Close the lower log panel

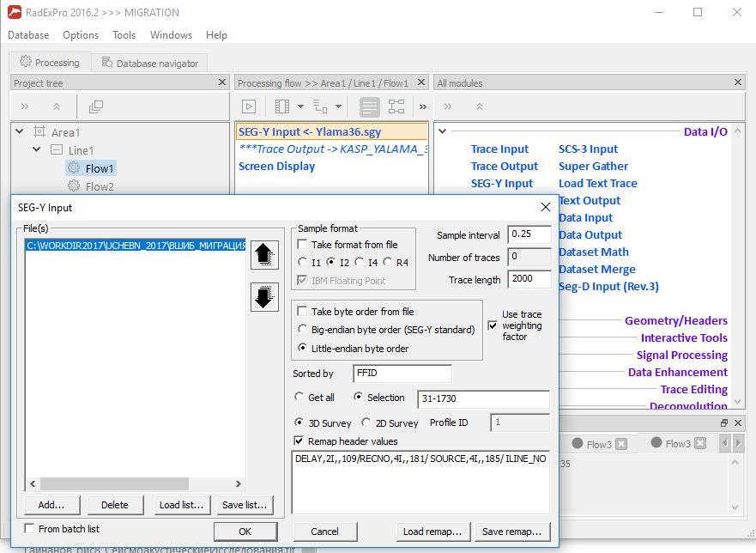[x=738, y=422]
